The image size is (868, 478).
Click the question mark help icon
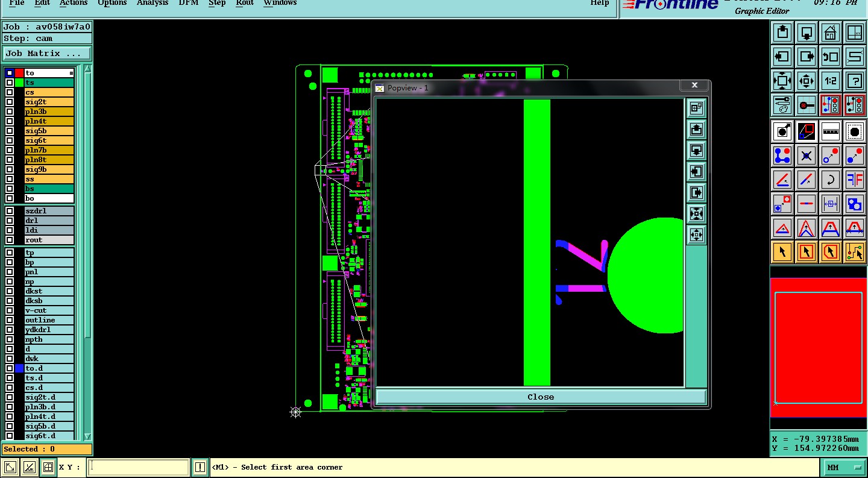pyautogui.click(x=855, y=80)
